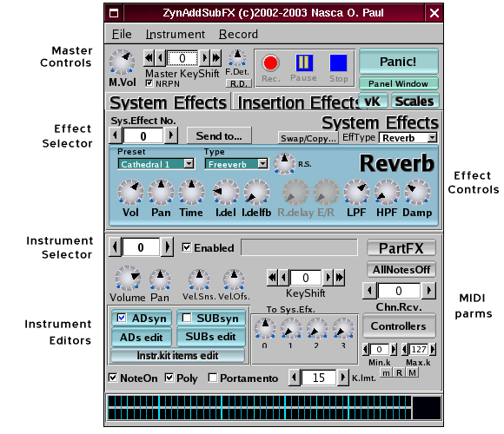Click the red Rec. record button

270,62
